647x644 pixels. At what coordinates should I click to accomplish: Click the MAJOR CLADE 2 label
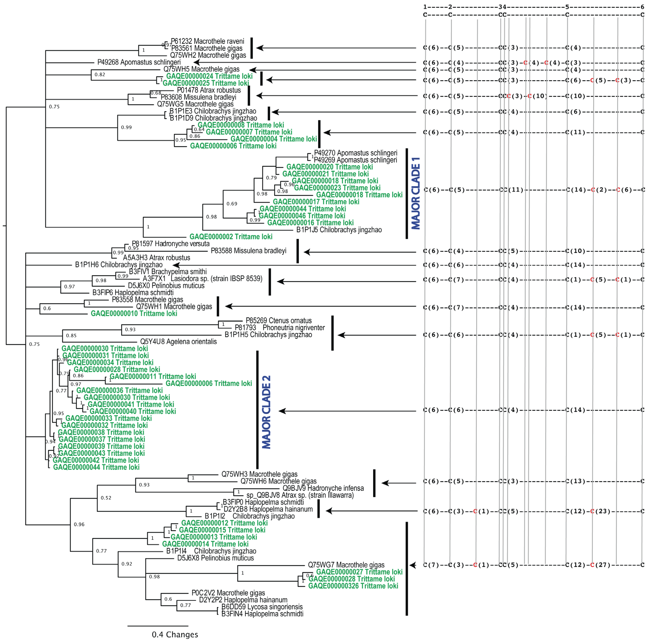coord(266,412)
